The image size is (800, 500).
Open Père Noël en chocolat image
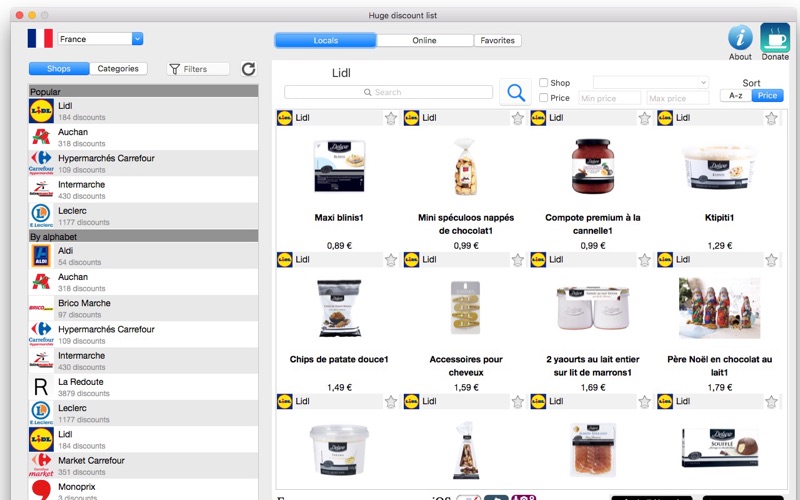pyautogui.click(x=719, y=308)
